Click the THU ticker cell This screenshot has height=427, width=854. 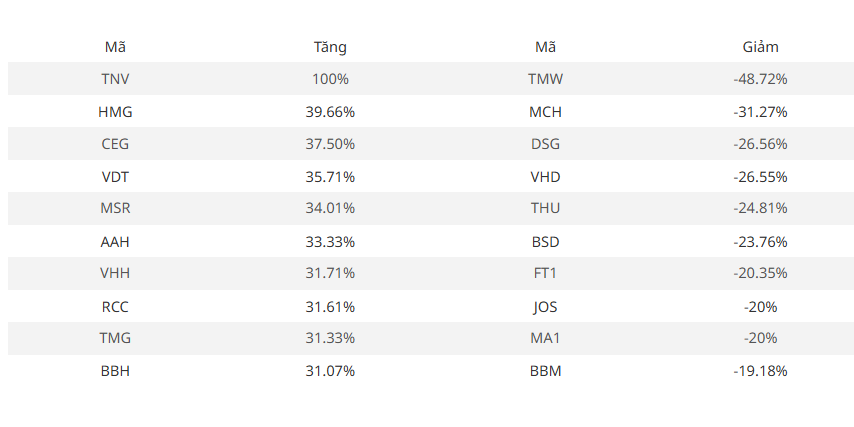pos(545,208)
